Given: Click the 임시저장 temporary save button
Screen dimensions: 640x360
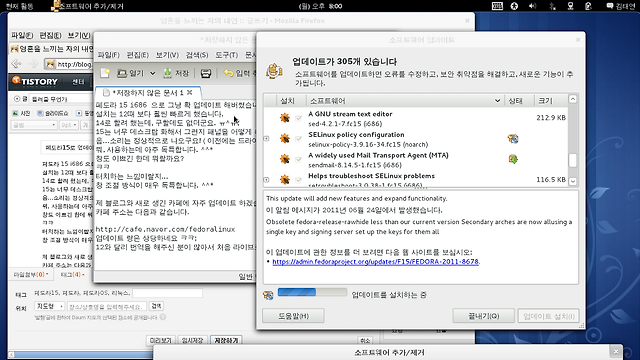Looking at the screenshot, I should (x=192, y=340).
